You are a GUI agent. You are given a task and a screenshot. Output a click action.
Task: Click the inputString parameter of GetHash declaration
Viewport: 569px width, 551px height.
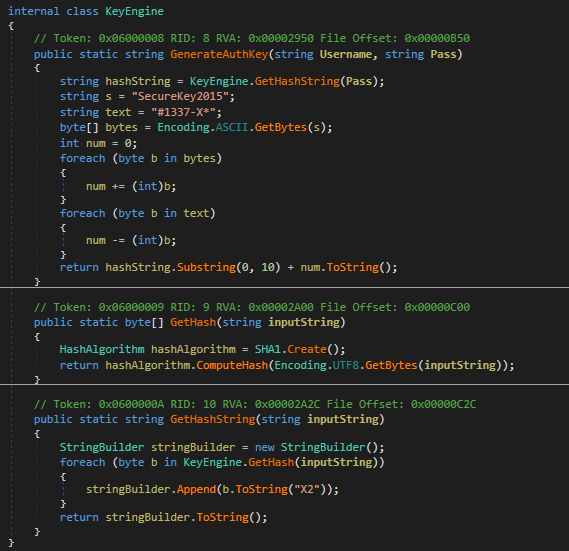pyautogui.click(x=304, y=322)
